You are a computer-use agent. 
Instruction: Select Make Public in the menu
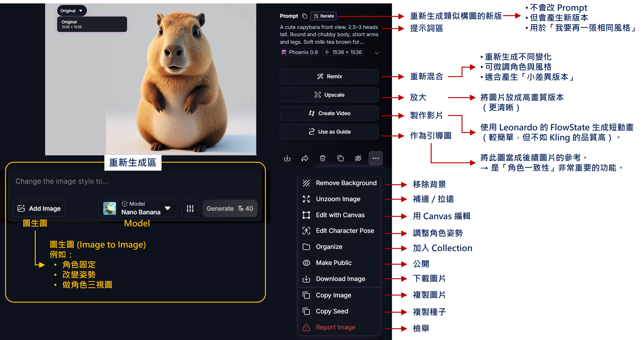334,263
